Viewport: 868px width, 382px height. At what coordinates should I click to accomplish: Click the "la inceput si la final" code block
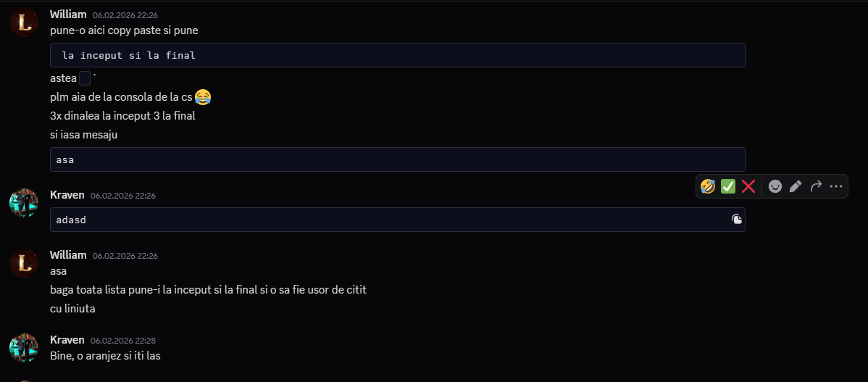[397, 55]
